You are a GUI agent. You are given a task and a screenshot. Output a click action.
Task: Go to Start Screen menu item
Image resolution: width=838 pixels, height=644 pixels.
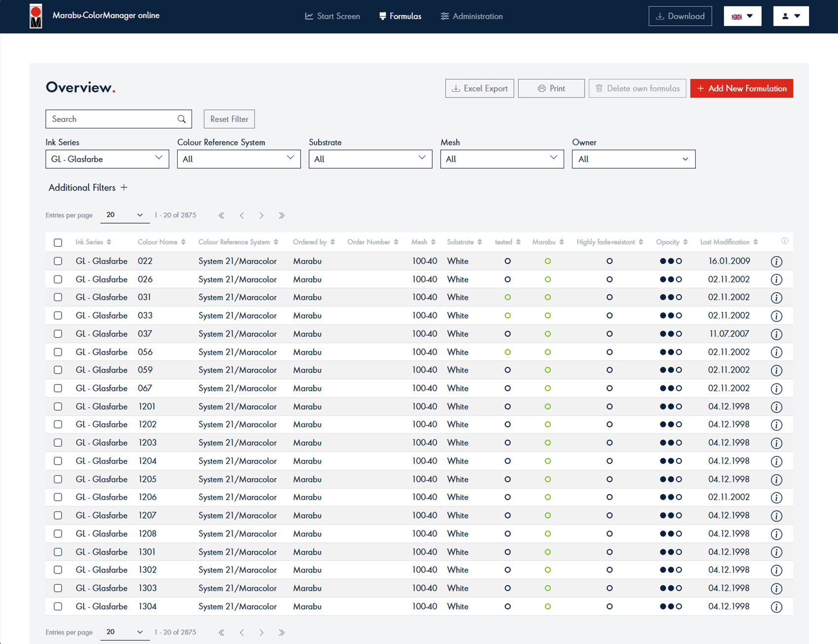[333, 16]
